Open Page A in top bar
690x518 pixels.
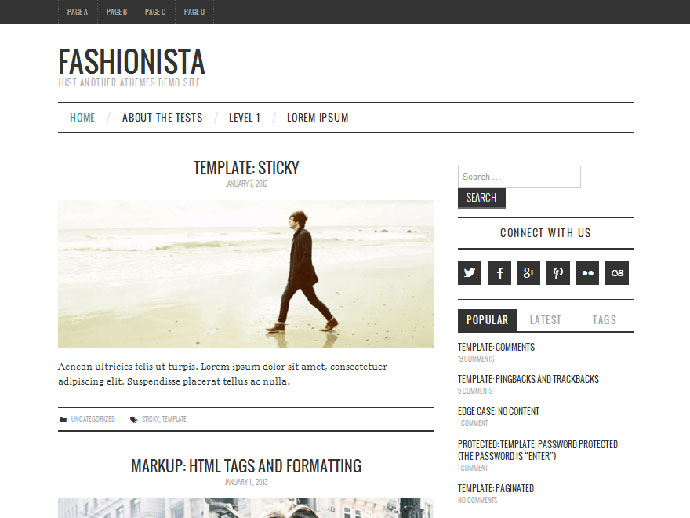(x=77, y=12)
